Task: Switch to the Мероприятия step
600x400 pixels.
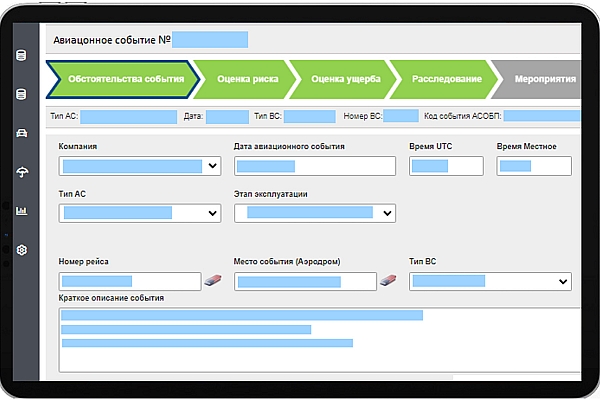Action: (544, 78)
